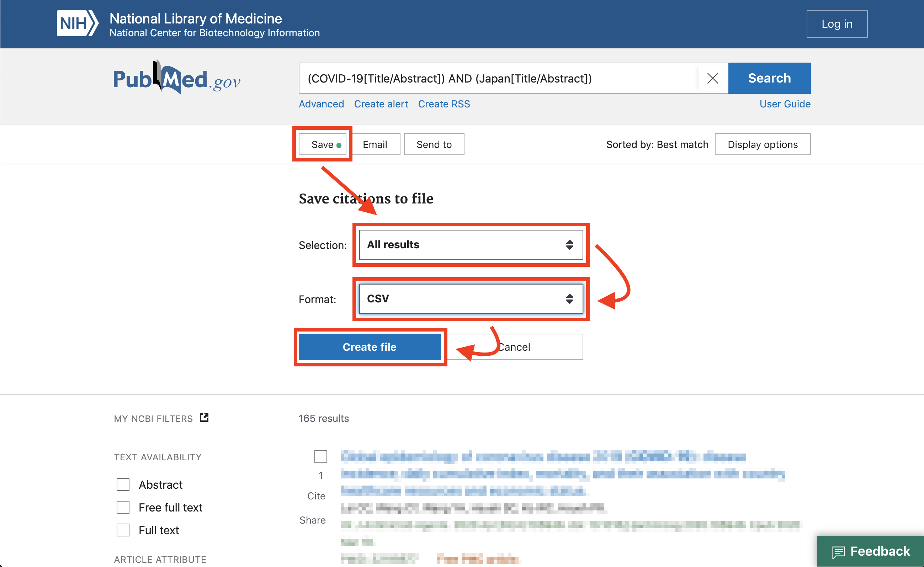The width and height of the screenshot is (924, 567).
Task: Click the Create file button
Action: click(371, 346)
